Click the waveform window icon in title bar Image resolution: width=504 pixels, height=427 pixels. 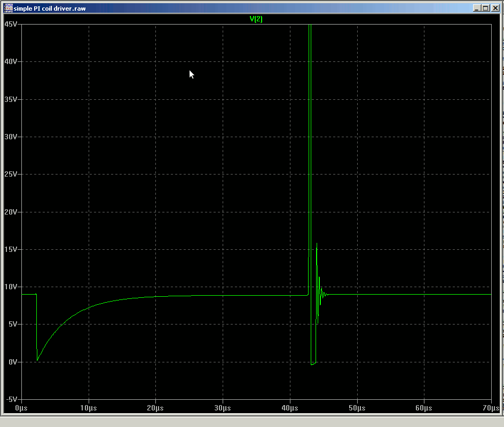(9, 9)
